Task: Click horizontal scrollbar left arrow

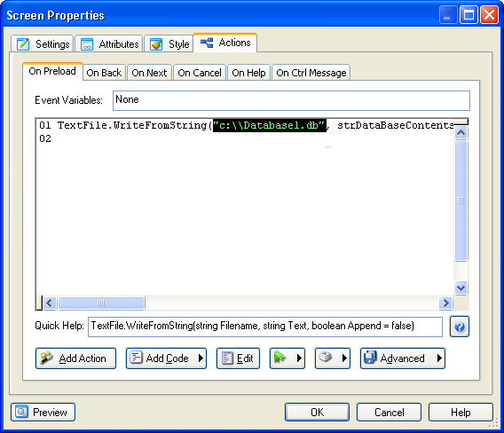Action: point(50,303)
